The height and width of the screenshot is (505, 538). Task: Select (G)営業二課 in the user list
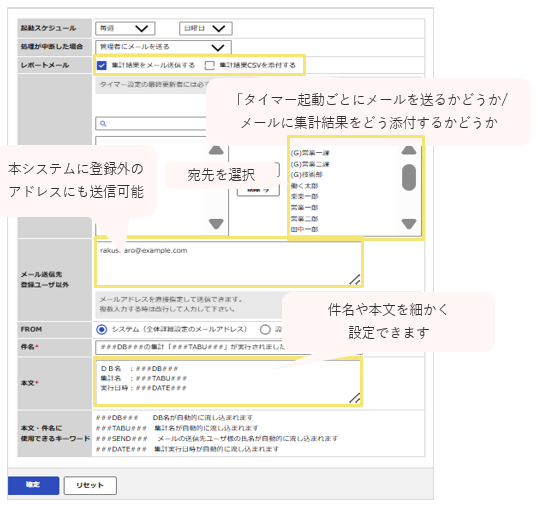click(x=310, y=164)
